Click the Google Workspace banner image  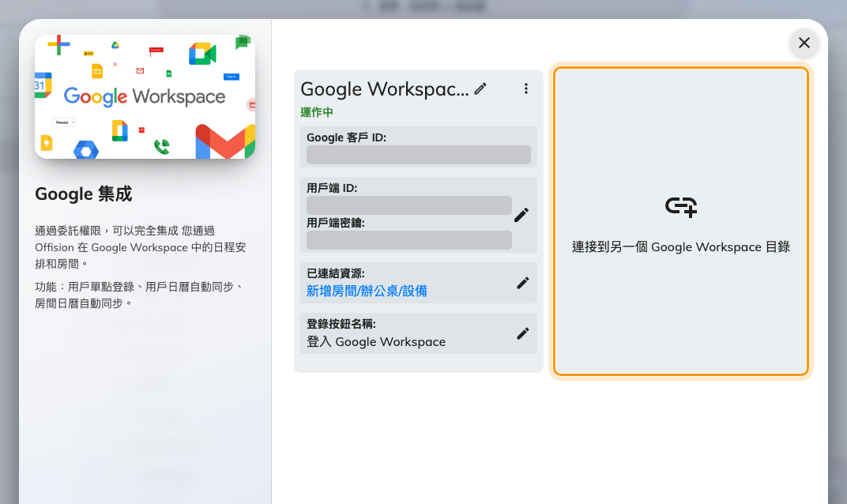(145, 96)
